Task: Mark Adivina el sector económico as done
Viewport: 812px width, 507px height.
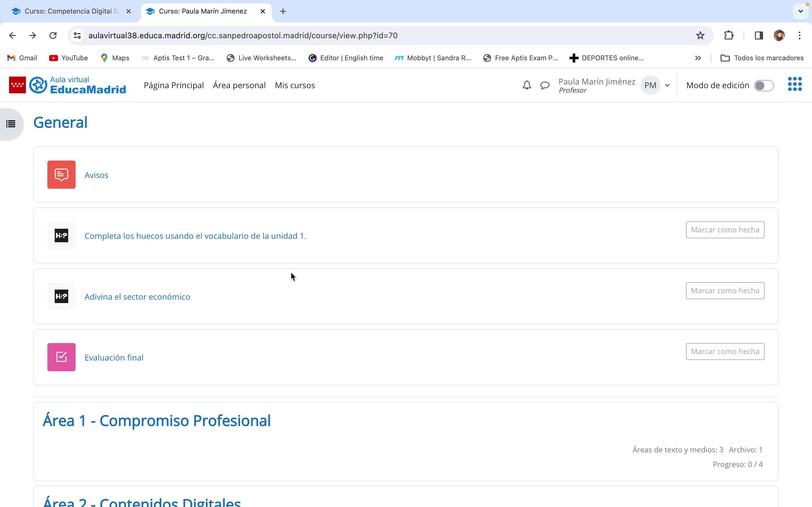Action: 725,291
